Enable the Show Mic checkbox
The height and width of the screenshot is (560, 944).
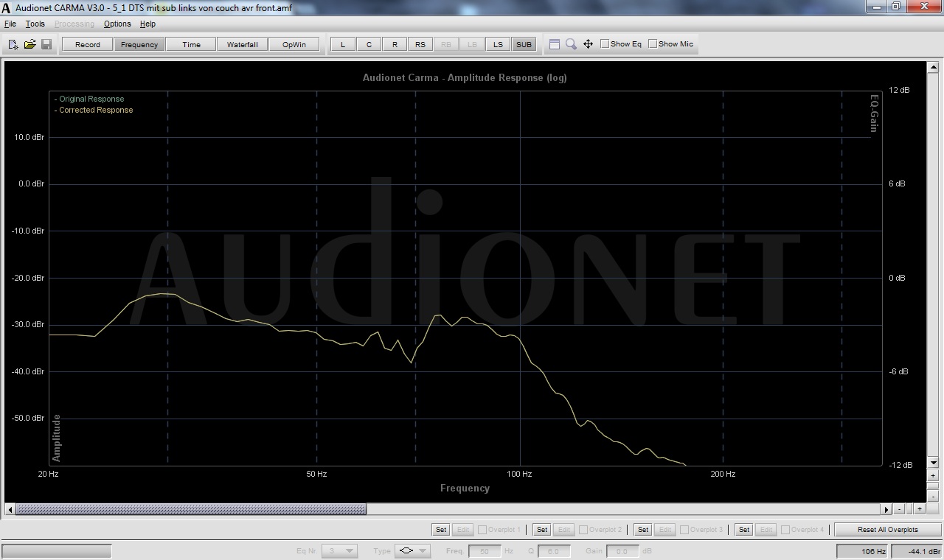(x=653, y=44)
